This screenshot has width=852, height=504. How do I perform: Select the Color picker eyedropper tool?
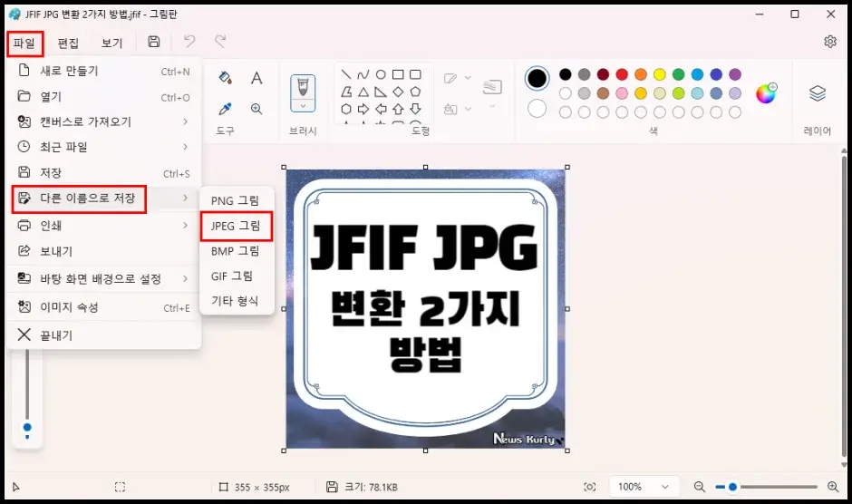[226, 109]
